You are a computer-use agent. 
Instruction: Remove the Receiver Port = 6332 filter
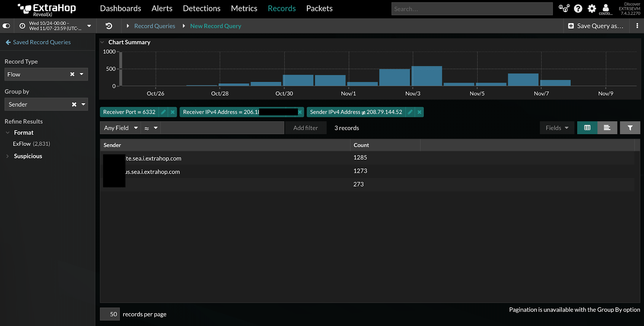(173, 112)
